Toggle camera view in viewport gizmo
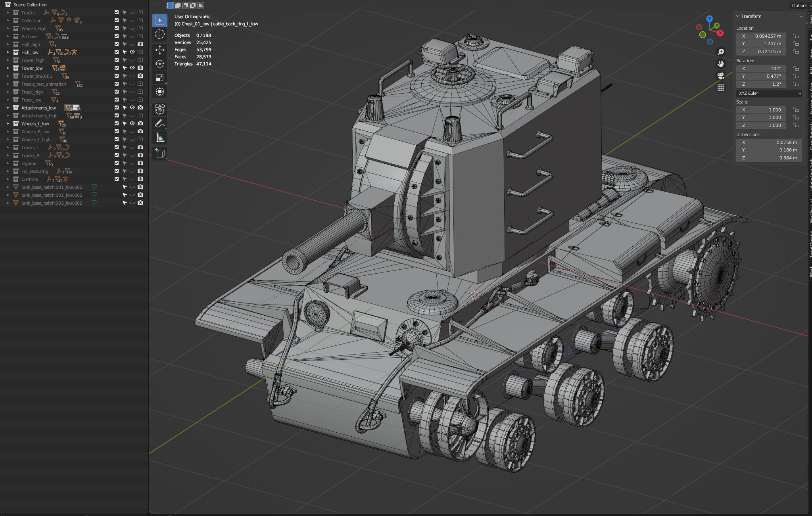The width and height of the screenshot is (812, 516). point(721,76)
